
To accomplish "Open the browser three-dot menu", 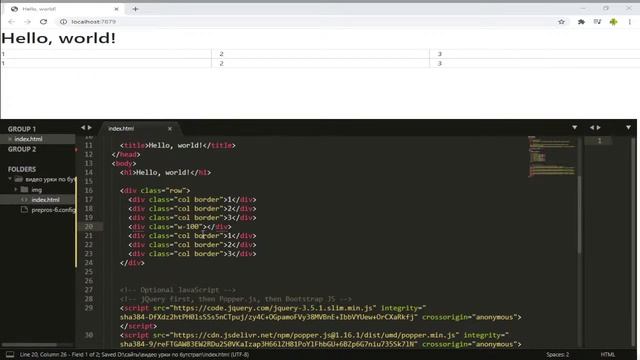I will click(x=630, y=22).
